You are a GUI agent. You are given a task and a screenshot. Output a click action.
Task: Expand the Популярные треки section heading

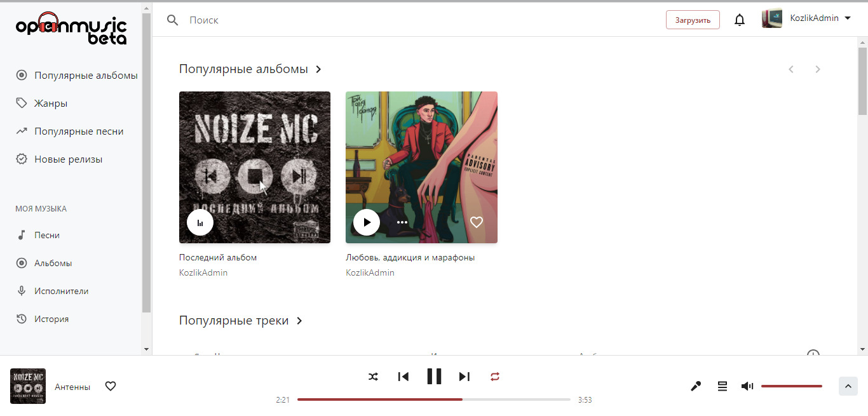coord(241,321)
